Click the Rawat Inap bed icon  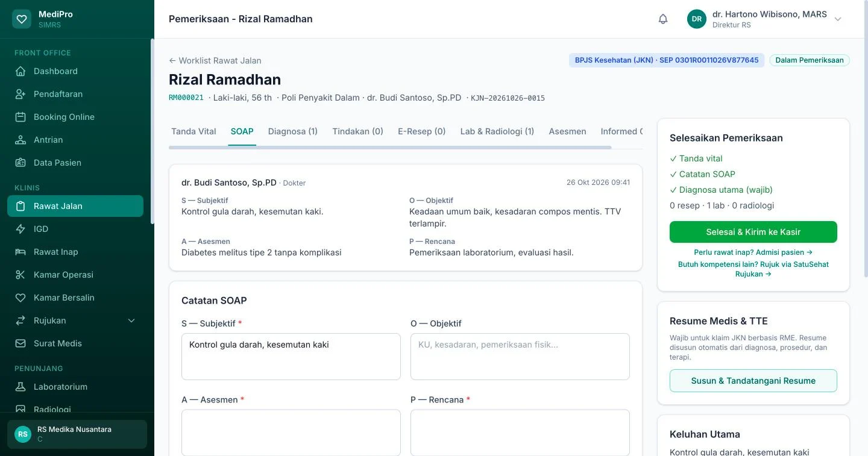20,252
